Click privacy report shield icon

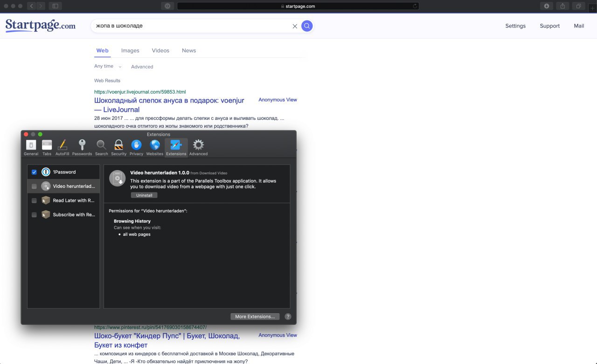point(167,6)
